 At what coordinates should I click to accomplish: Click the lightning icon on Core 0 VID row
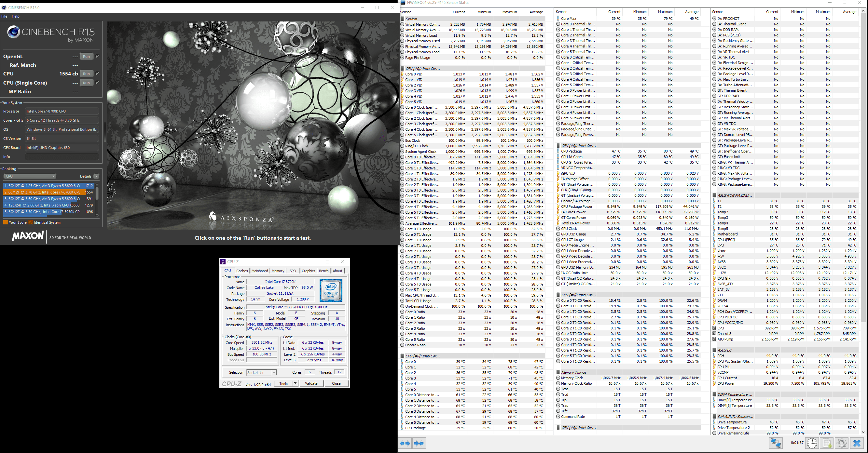click(x=402, y=74)
